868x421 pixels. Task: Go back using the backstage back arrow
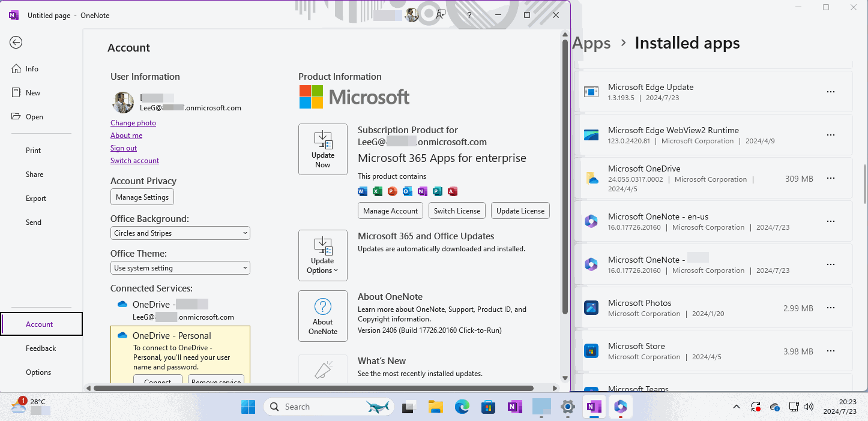[x=16, y=42]
